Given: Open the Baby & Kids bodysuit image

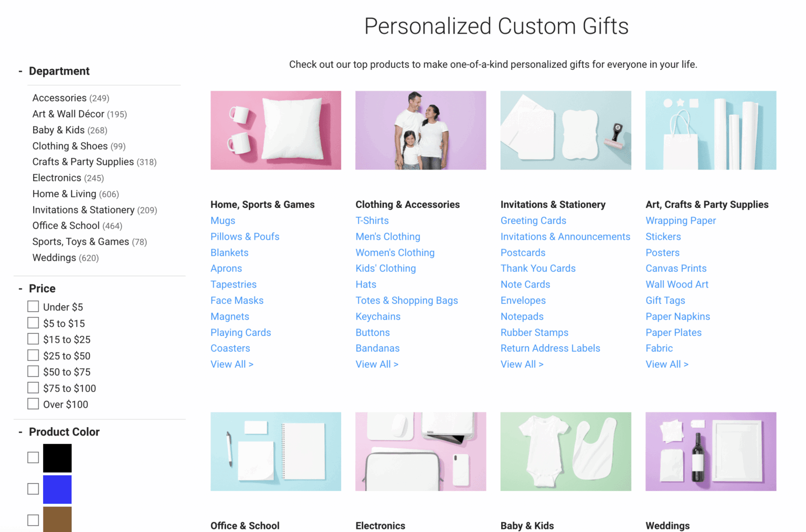Looking at the screenshot, I should [566, 451].
